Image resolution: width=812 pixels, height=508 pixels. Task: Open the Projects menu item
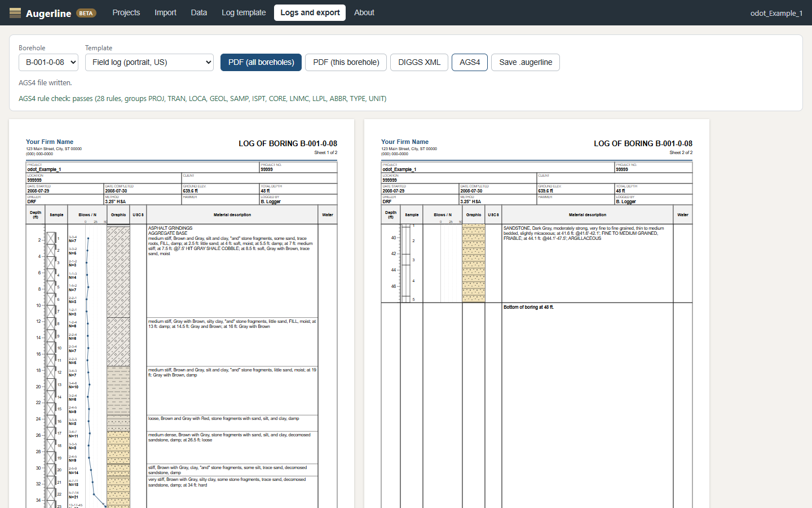click(126, 12)
